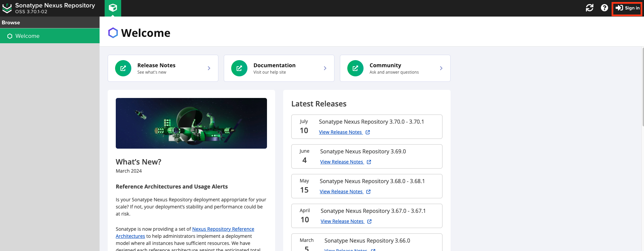Viewport: 644px width, 251px height.
Task: Click the 'Latest Releases' heading
Action: 319,104
